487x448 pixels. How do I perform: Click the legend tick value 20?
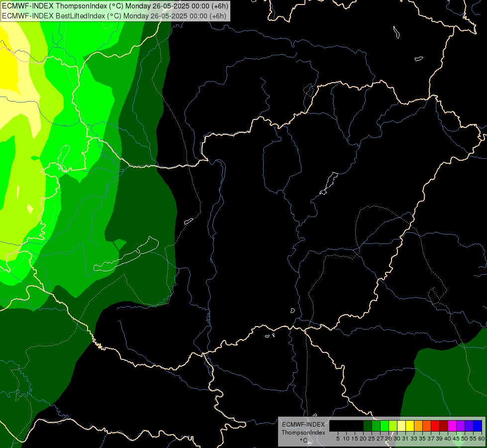point(363,439)
